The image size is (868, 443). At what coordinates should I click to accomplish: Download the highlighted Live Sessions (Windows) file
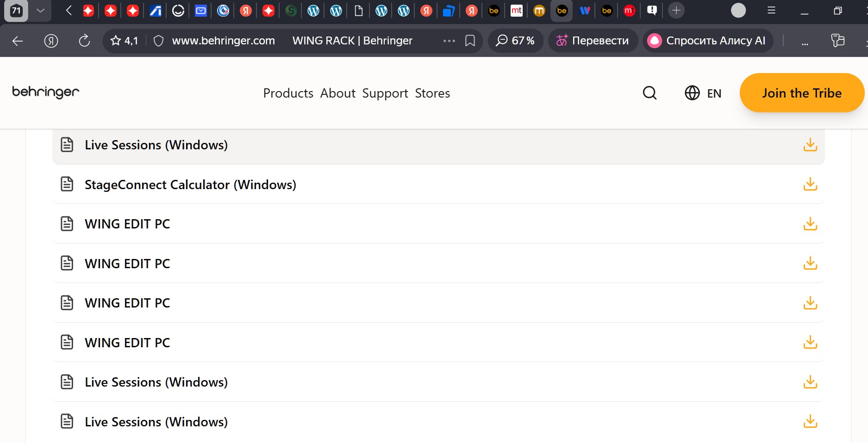[x=810, y=145]
